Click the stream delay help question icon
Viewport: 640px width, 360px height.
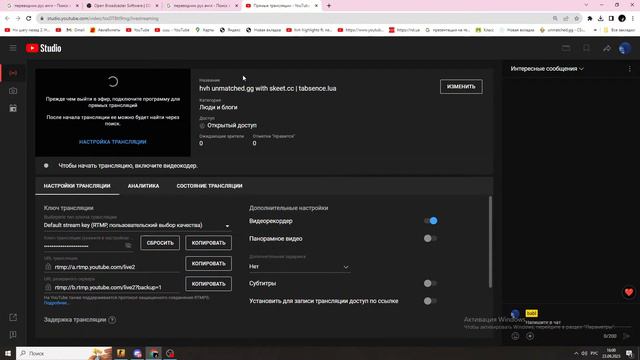point(112,320)
